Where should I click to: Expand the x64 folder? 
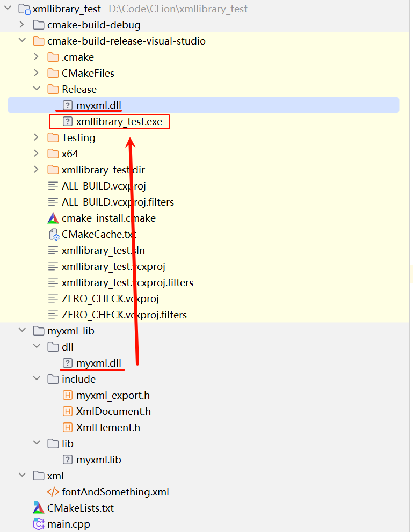37,154
